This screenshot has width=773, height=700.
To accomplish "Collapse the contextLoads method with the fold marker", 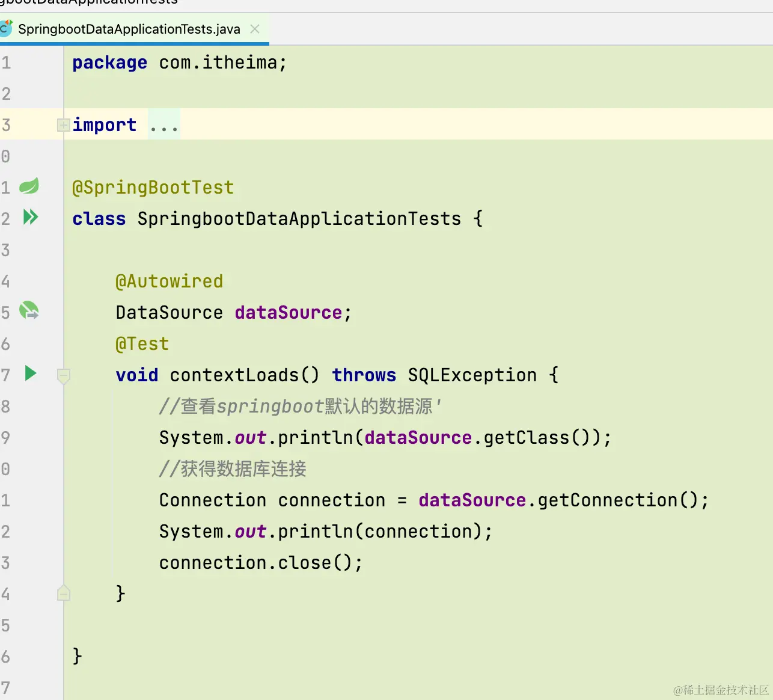I will [x=63, y=376].
